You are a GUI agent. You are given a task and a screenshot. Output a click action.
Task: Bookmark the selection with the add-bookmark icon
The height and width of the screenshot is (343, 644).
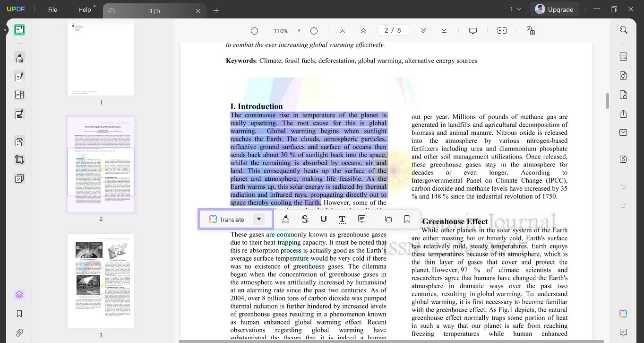pos(407,219)
